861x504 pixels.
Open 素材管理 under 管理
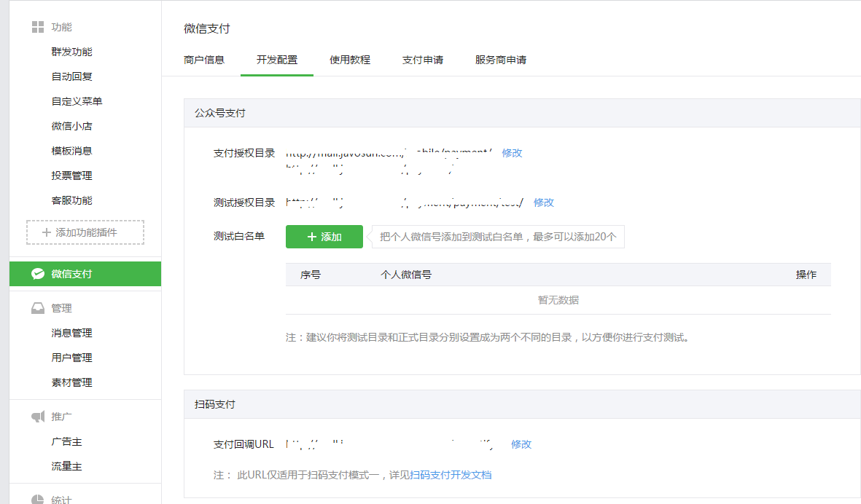coord(71,382)
